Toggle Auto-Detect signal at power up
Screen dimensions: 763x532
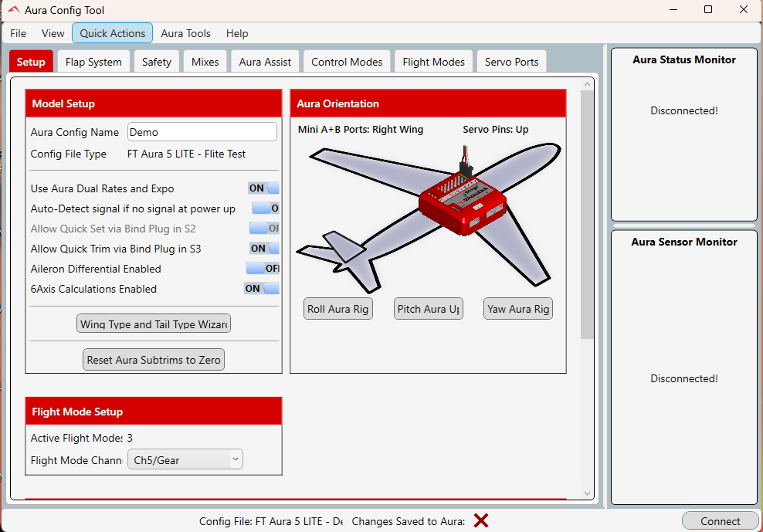(265, 208)
